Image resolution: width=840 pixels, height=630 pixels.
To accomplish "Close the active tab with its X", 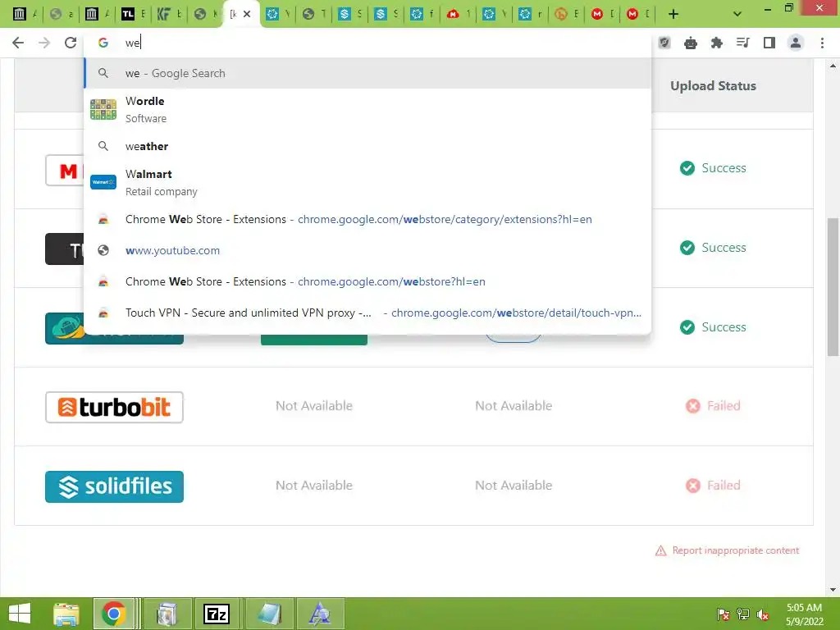I will tap(247, 14).
